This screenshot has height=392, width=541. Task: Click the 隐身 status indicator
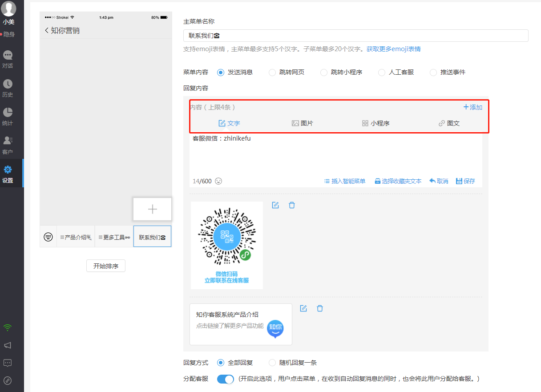(x=8, y=34)
